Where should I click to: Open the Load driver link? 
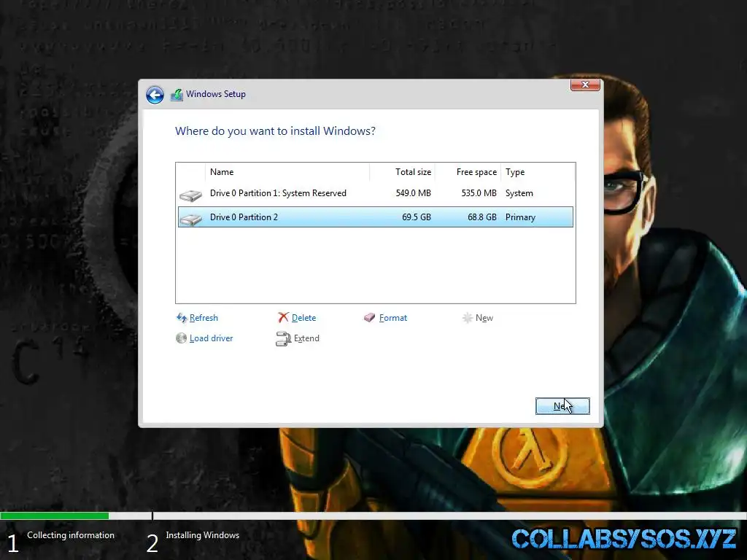(x=211, y=338)
